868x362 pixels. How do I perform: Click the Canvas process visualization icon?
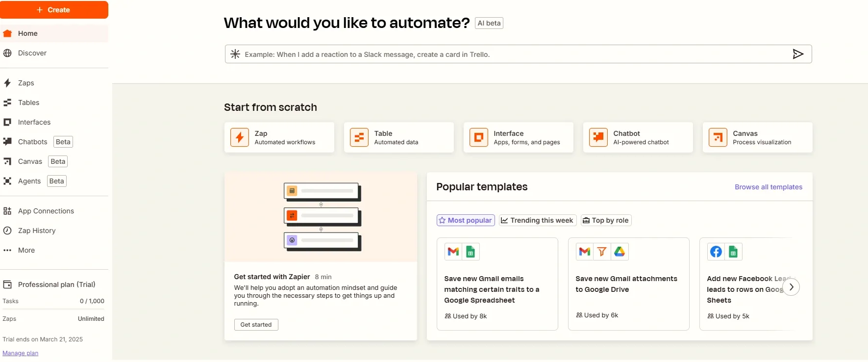[718, 137]
